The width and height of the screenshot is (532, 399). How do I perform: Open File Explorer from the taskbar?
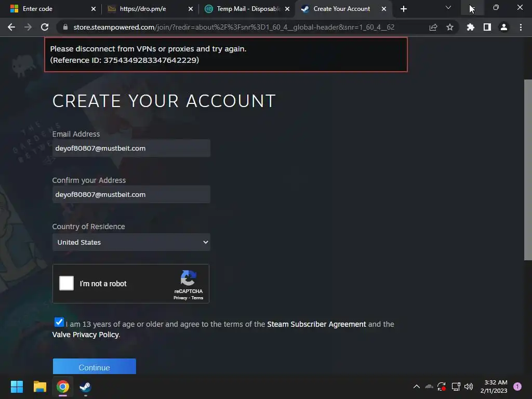[39, 387]
